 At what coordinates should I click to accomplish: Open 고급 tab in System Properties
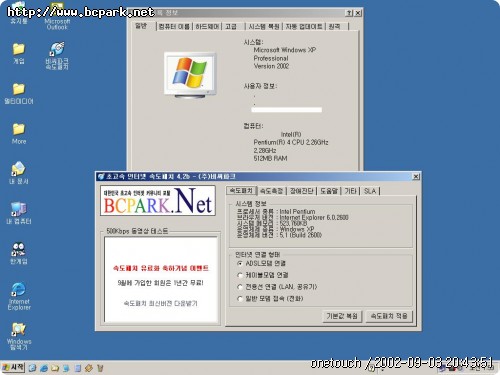tap(231, 26)
